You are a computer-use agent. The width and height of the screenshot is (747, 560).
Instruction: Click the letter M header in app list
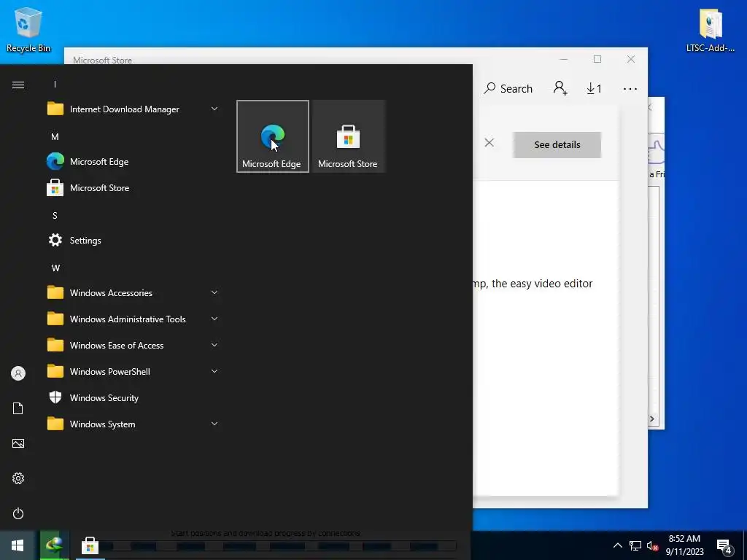click(x=55, y=136)
